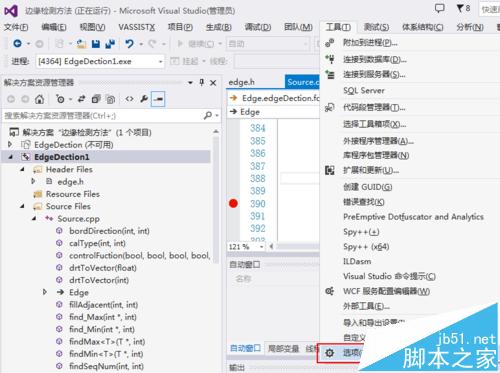The height and width of the screenshot is (373, 500).
Task: Select the Spy++(+) menu entry
Action: 361,232
